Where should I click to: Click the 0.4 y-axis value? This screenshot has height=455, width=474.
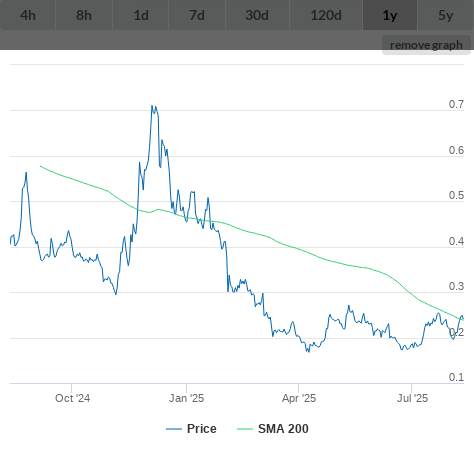pos(456,241)
